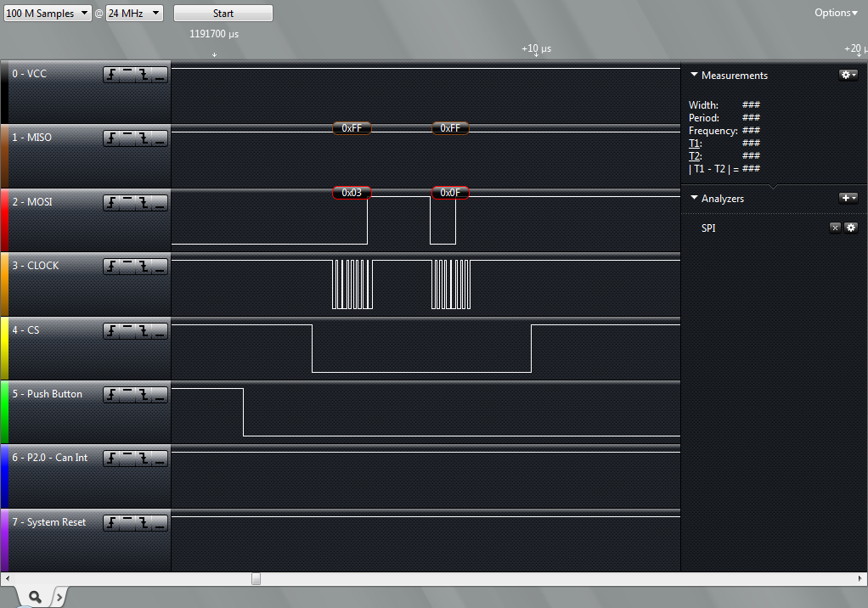The height and width of the screenshot is (608, 868).
Task: Open the Options menu
Action: point(836,13)
